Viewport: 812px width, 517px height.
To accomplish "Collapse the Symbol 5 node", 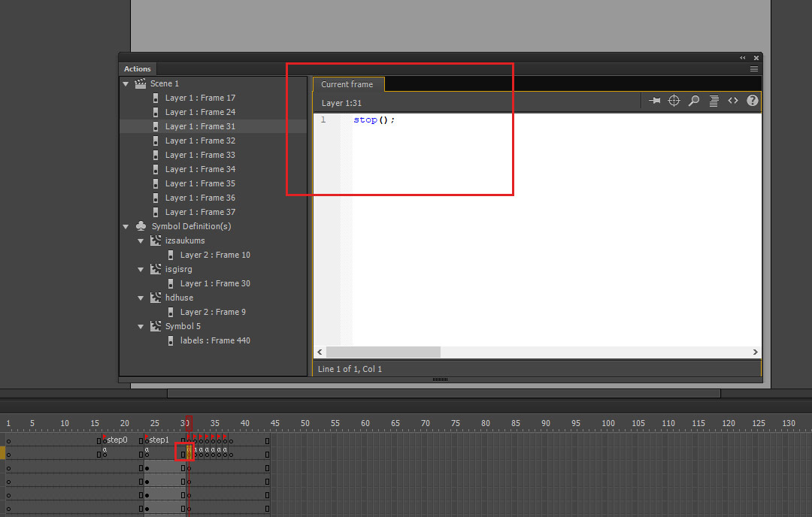I will (141, 327).
